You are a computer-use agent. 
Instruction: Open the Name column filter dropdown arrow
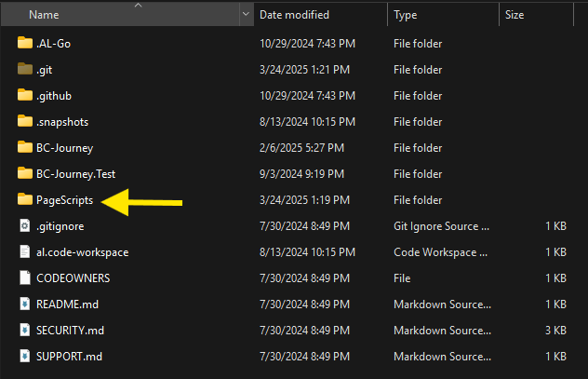(246, 15)
